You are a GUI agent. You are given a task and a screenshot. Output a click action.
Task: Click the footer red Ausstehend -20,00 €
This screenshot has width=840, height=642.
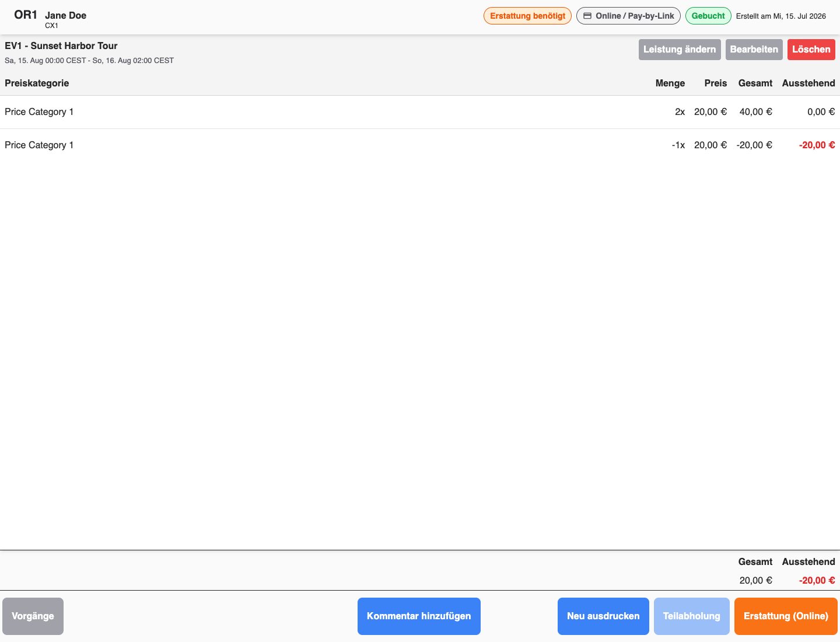click(x=817, y=581)
